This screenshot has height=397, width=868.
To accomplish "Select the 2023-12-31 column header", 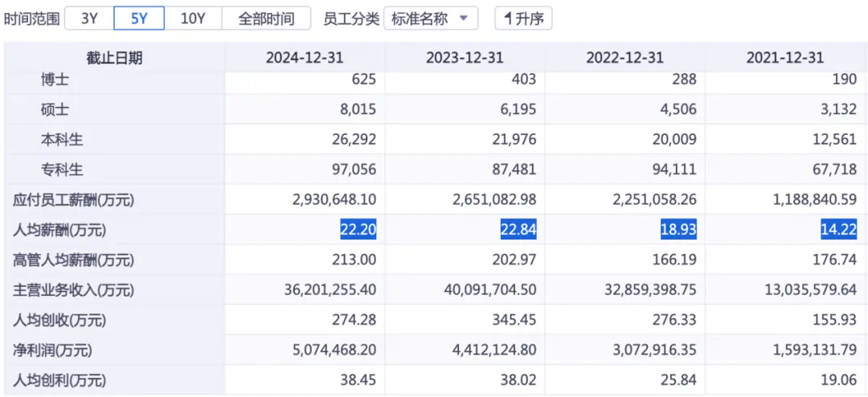I will pyautogui.click(x=465, y=58).
